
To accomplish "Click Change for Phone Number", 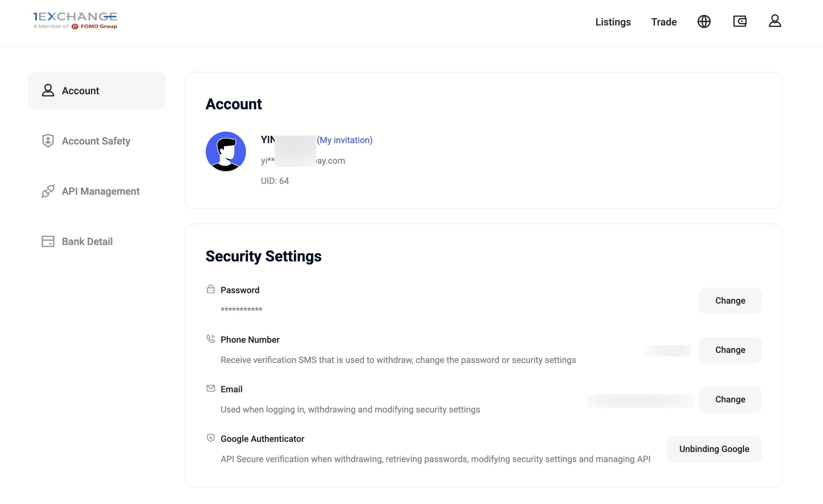I will [x=730, y=350].
